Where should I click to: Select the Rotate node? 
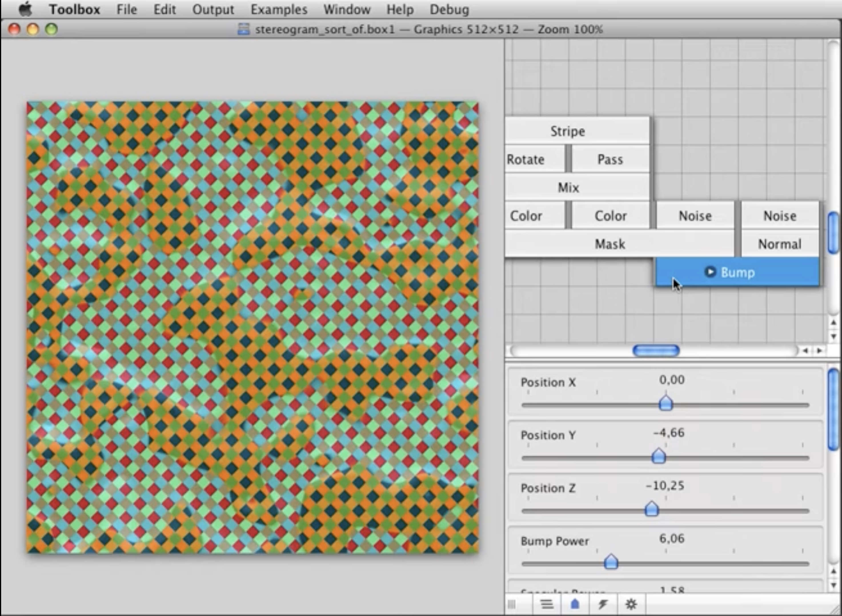(x=525, y=159)
